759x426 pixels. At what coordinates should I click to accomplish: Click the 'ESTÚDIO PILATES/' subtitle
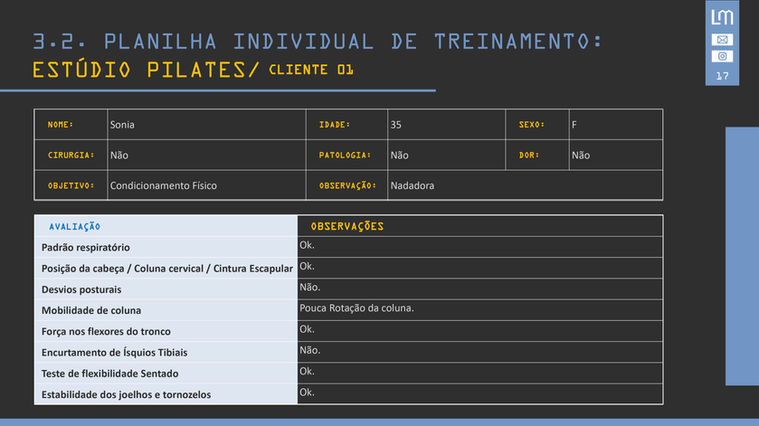pos(146,70)
